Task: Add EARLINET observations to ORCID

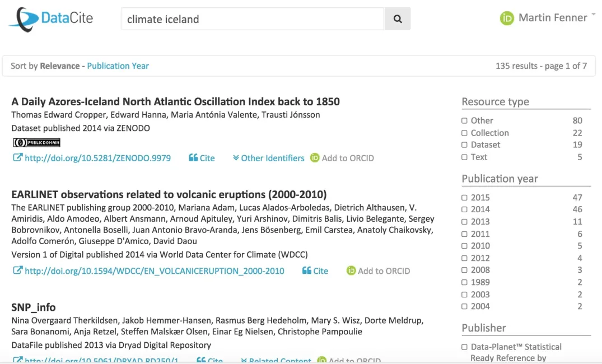Action: 378,270
